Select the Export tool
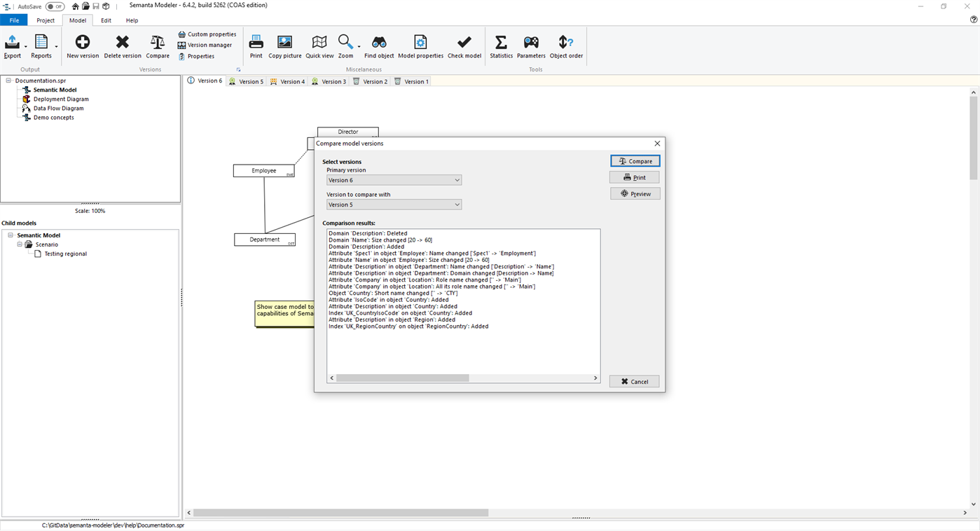980x531 pixels. click(x=12, y=44)
